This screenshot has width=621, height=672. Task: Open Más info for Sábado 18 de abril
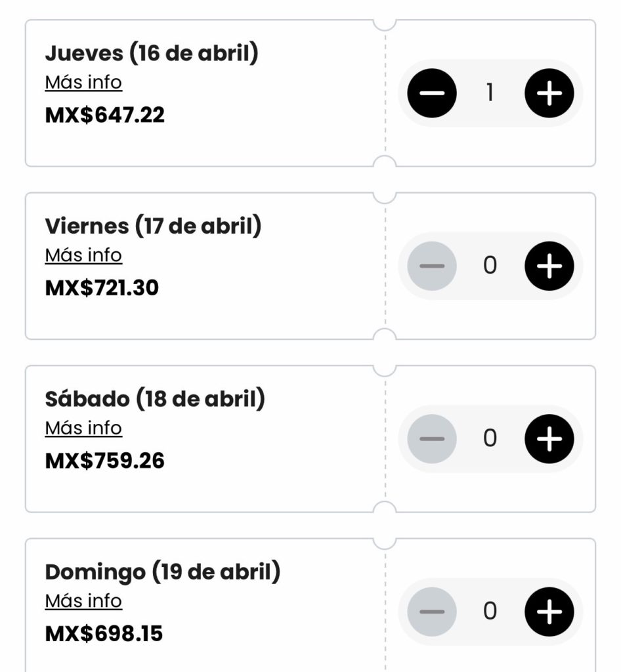83,428
